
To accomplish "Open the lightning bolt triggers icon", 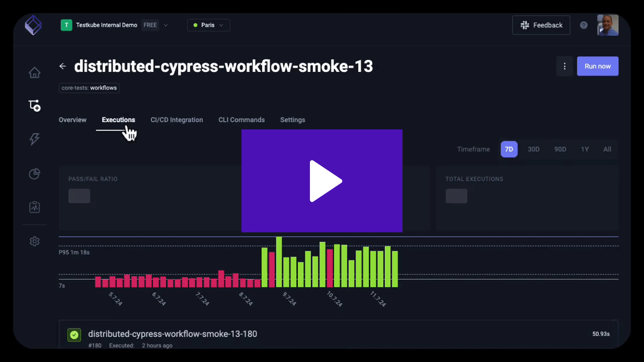I will tap(35, 139).
